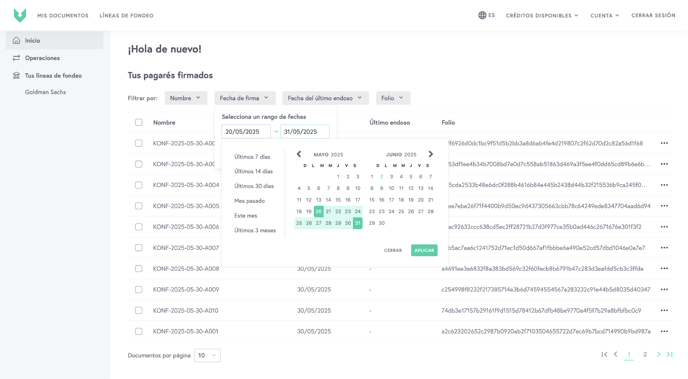Screen dimensions: 688x379
Task: Check the box for KONF-2025-05-30-A005
Action: tap(139, 206)
